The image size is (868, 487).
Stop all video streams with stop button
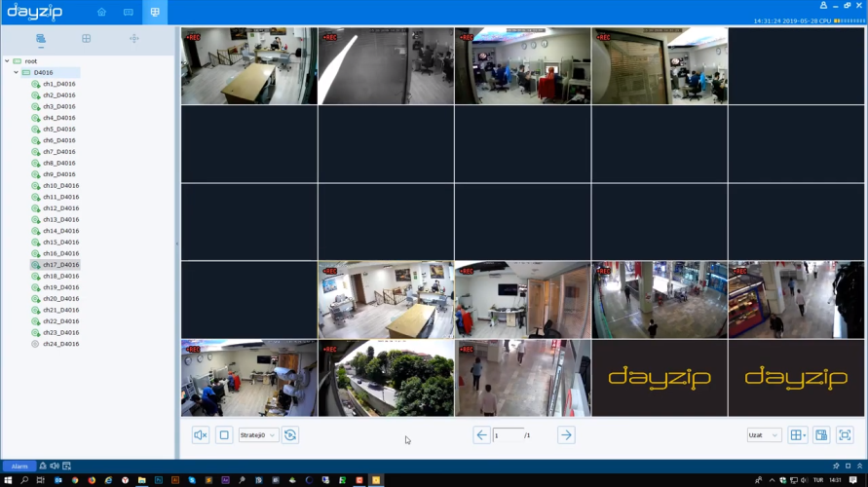(224, 435)
